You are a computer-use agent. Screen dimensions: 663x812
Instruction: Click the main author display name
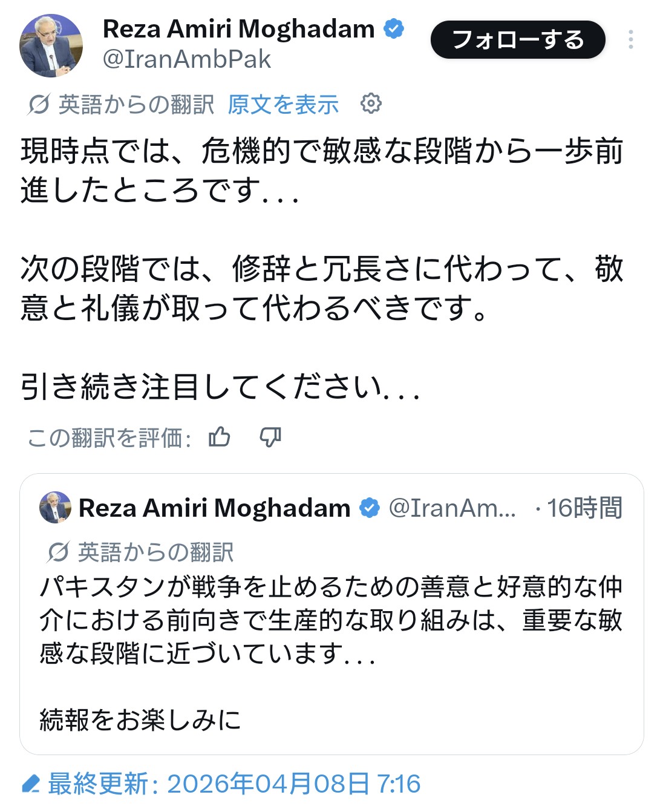[238, 28]
